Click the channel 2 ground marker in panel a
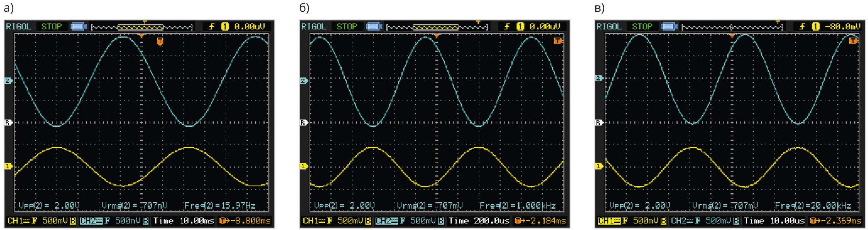Image resolution: width=868 pixels, height=230 pixels. [x=8, y=81]
